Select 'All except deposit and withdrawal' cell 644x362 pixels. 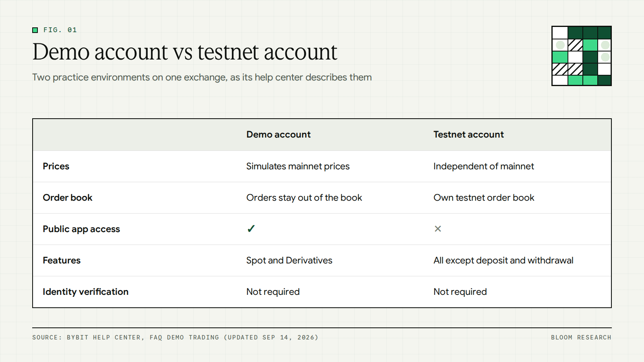(x=504, y=261)
